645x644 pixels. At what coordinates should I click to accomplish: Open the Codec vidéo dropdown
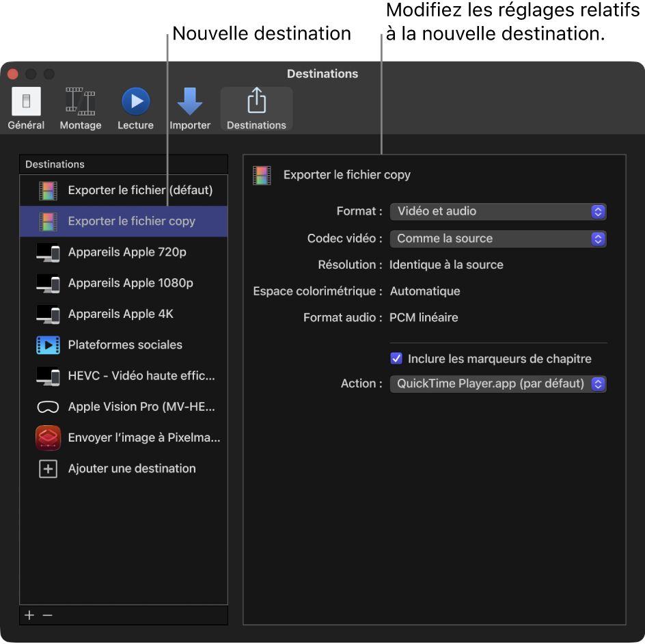pyautogui.click(x=497, y=239)
